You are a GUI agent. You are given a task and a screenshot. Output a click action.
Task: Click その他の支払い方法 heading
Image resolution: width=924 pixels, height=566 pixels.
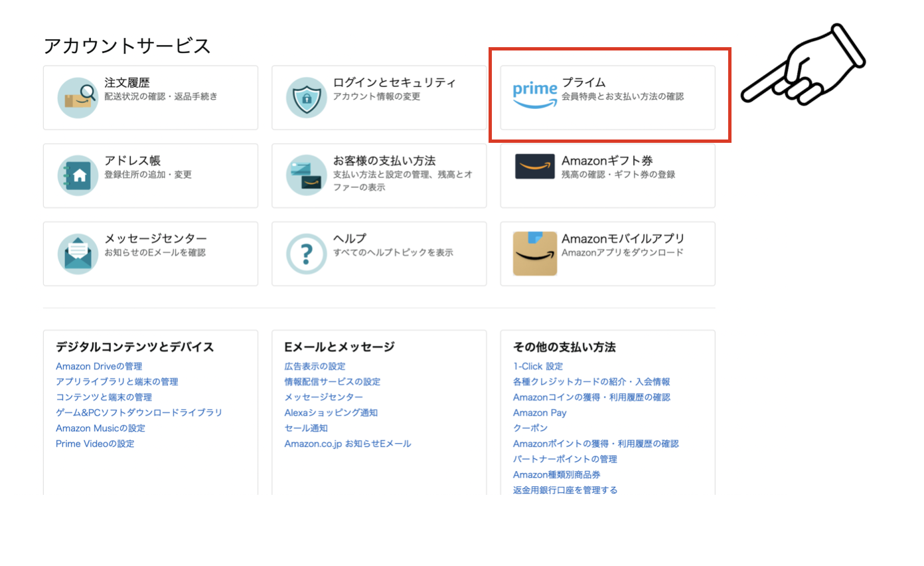[x=564, y=347]
